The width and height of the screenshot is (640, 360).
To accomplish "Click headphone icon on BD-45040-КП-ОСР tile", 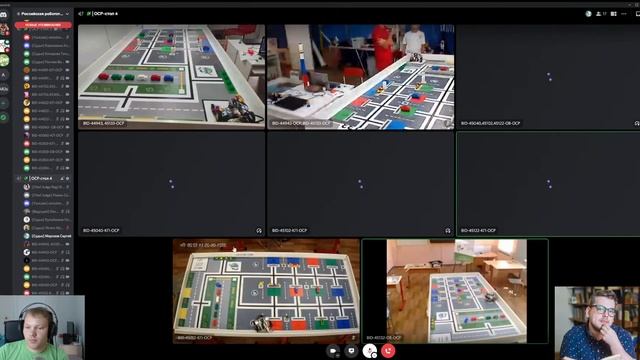I will (x=259, y=231).
